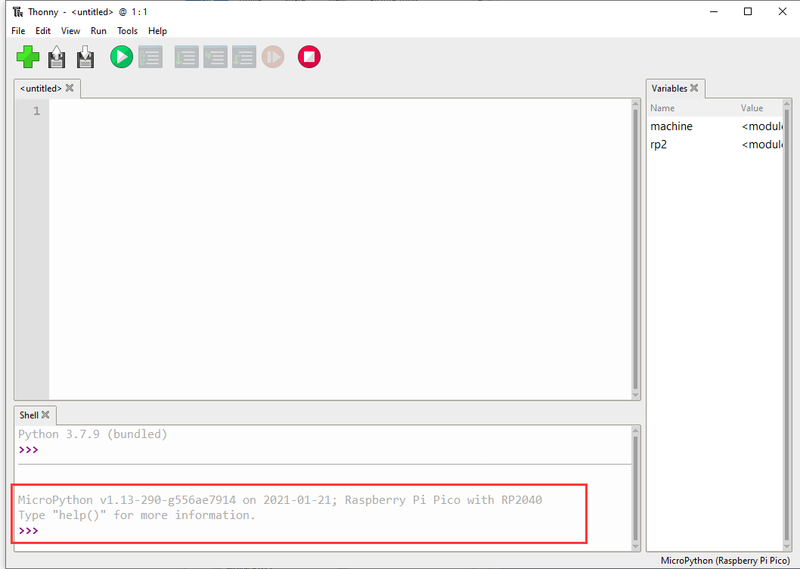Select the machine variable row
This screenshot has height=569, width=800.
point(715,126)
